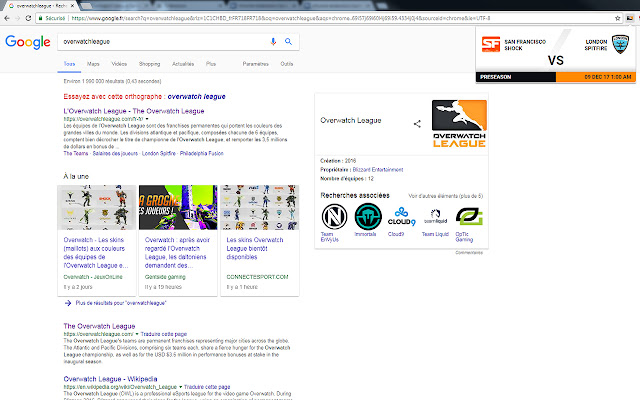
Task: Click the Team EnVyUs text label
Action: (329, 237)
